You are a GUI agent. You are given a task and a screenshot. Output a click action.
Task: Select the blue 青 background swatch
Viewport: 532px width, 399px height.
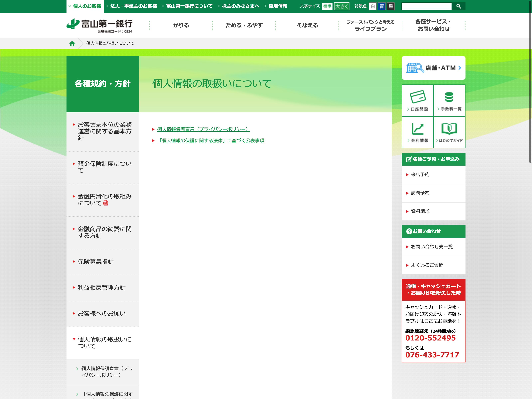[x=382, y=6]
